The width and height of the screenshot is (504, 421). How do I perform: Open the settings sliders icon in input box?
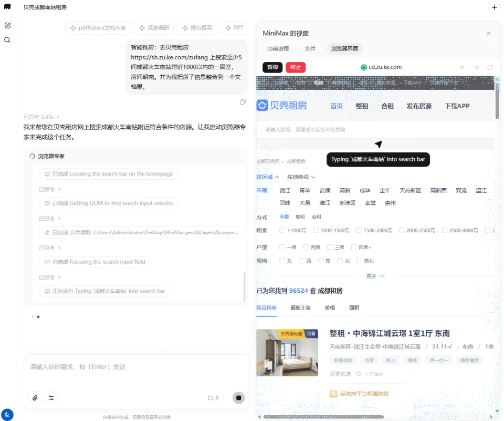51,398
